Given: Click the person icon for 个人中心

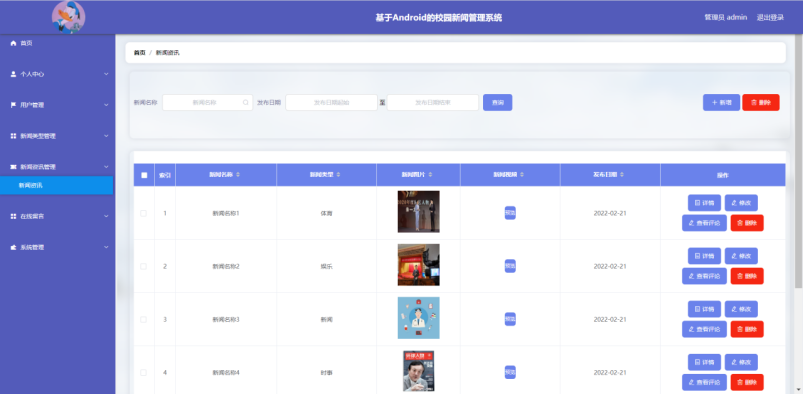Looking at the screenshot, I should [13, 74].
